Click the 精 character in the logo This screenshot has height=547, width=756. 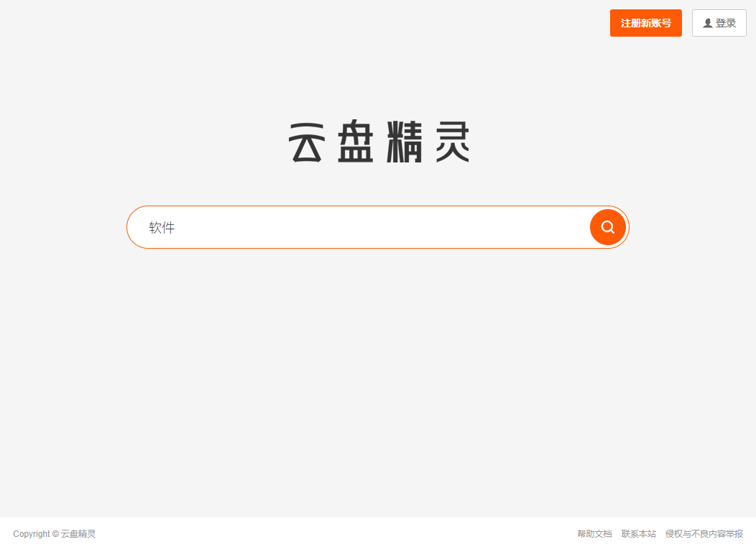405,142
